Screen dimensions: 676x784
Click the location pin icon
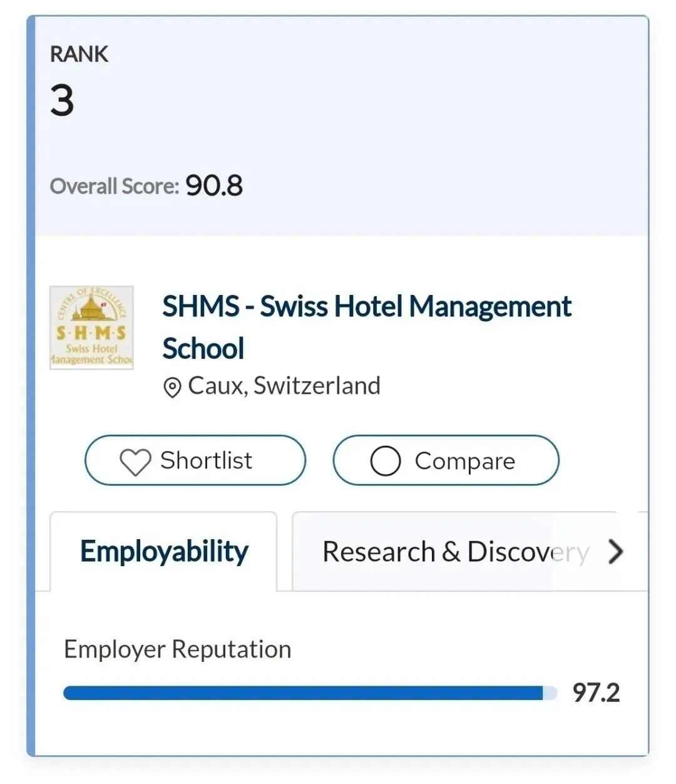(x=172, y=388)
